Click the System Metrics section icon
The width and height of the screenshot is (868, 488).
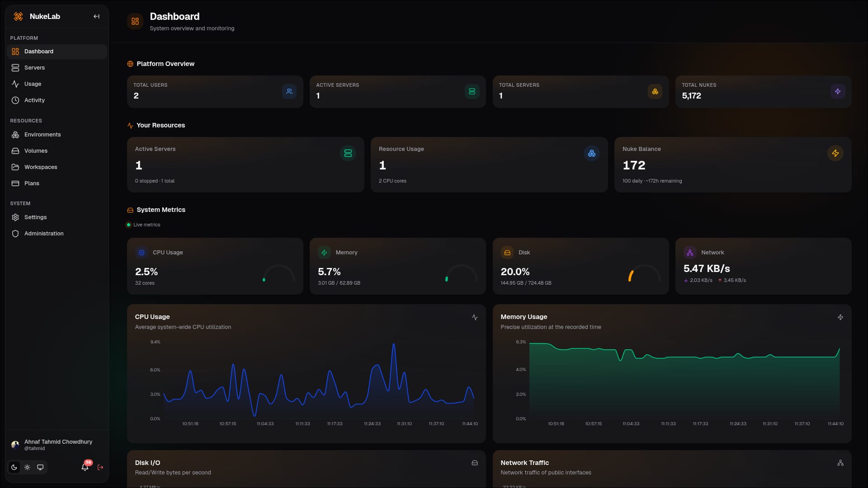point(130,210)
